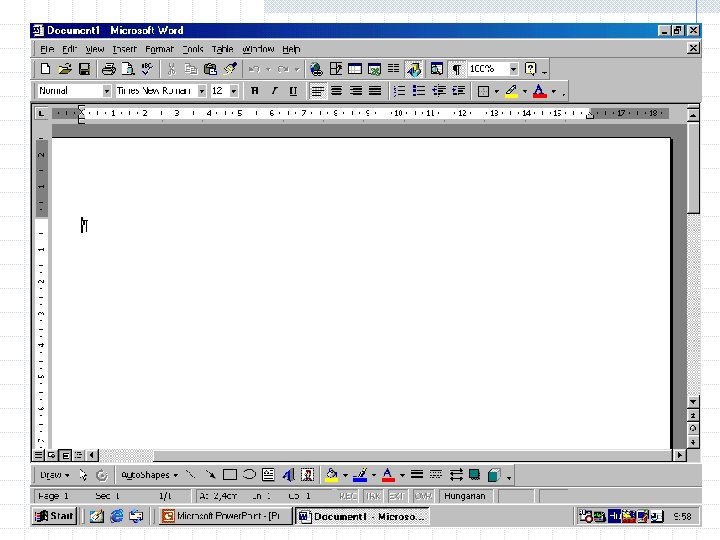
Task: Paste clipboard contents
Action: coord(210,69)
